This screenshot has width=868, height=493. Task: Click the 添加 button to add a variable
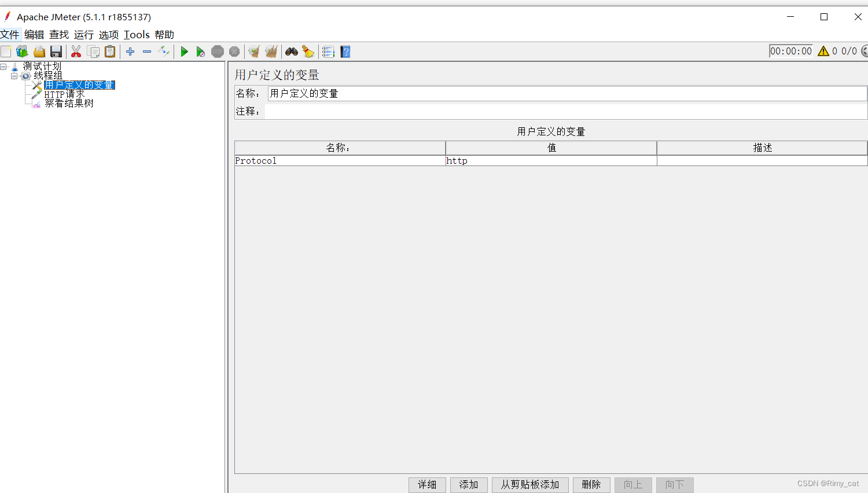pos(469,485)
